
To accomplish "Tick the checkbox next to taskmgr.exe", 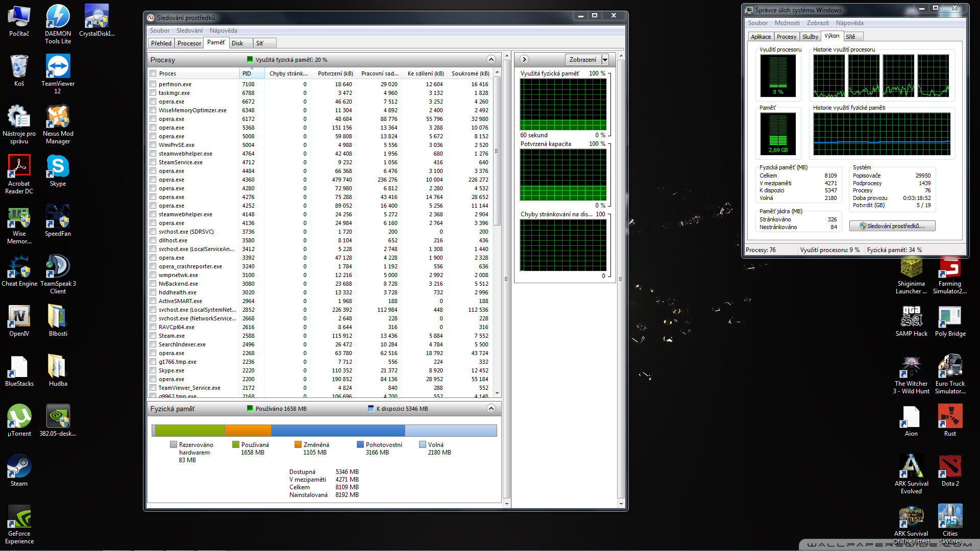I will [153, 93].
